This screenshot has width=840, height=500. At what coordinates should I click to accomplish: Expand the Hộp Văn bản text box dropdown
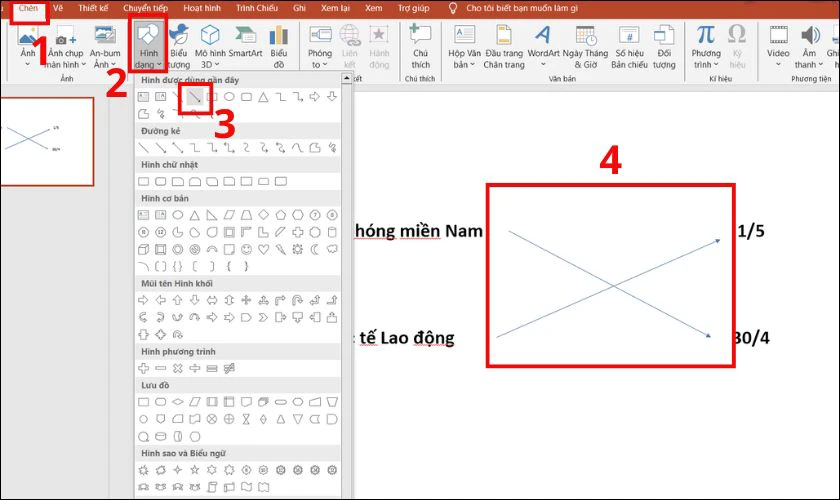pos(464,47)
